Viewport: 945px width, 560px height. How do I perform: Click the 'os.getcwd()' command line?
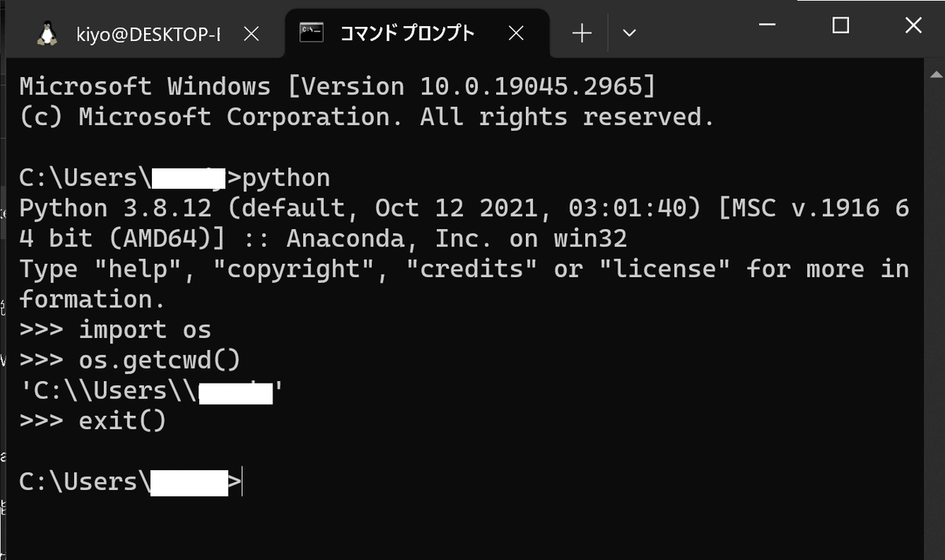(x=129, y=360)
